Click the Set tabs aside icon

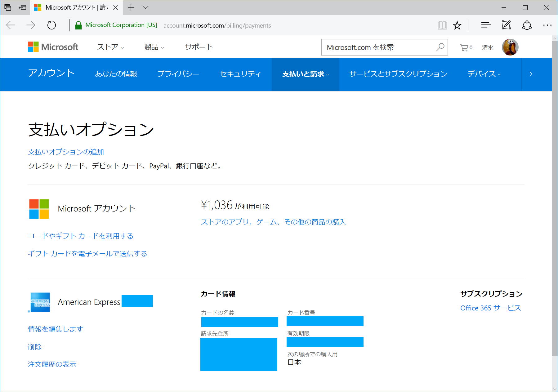tap(22, 7)
